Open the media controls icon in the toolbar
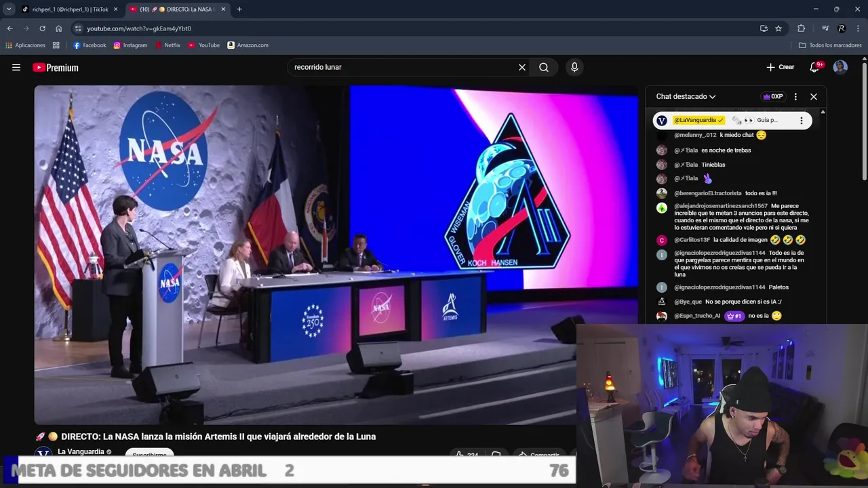The image size is (868, 488). pyautogui.click(x=825, y=28)
